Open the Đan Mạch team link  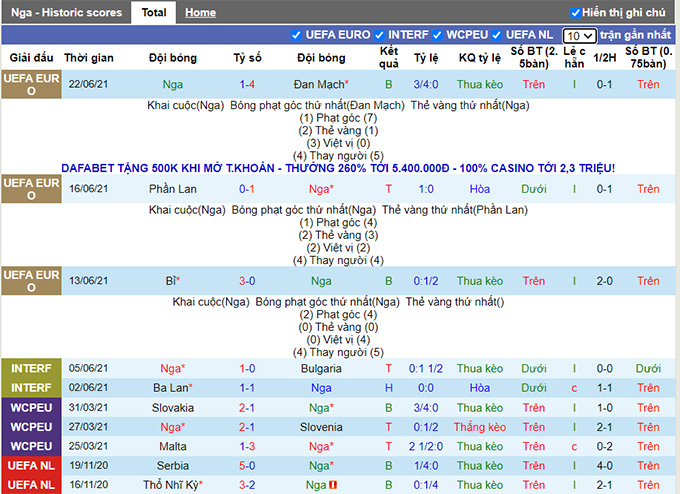(x=319, y=85)
